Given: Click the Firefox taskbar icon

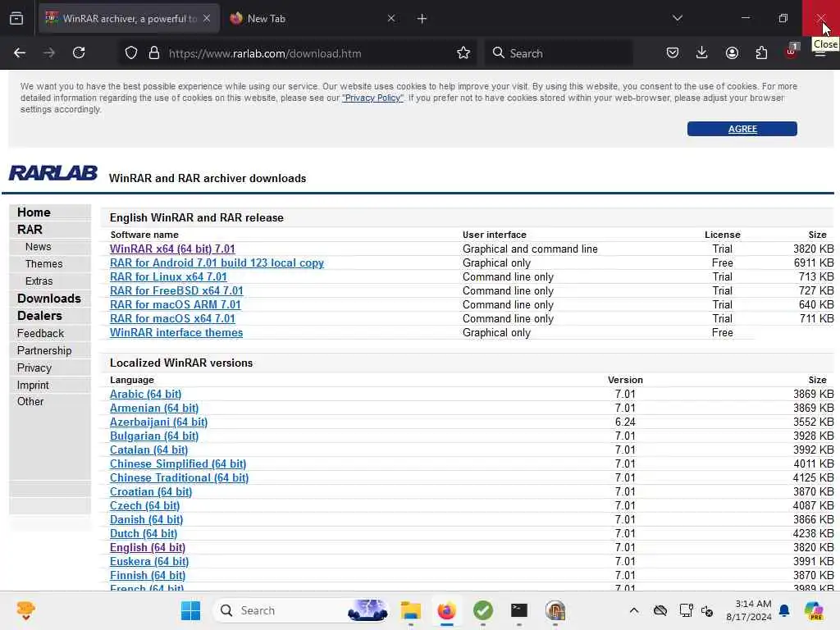Looking at the screenshot, I should 446,610.
